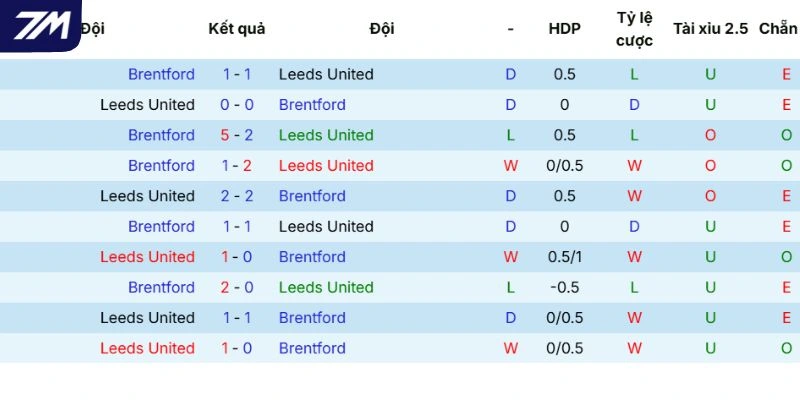
Task: Click red Leeds United in last row
Action: (x=147, y=348)
